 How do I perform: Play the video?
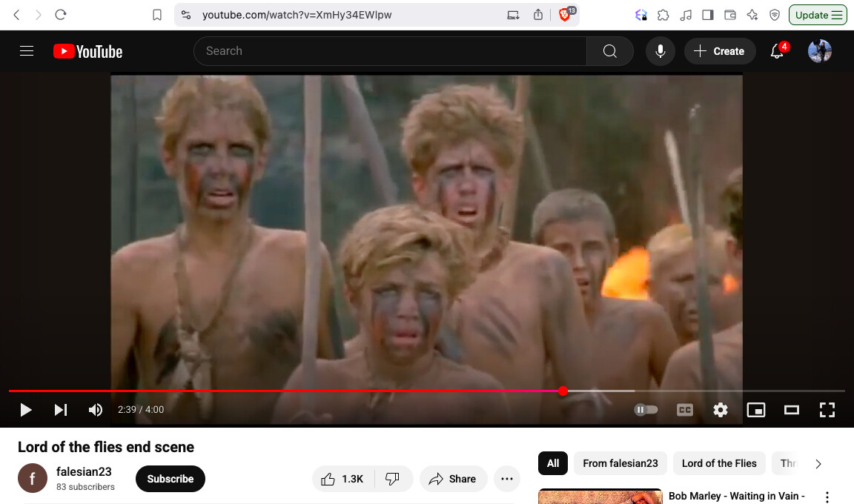26,409
